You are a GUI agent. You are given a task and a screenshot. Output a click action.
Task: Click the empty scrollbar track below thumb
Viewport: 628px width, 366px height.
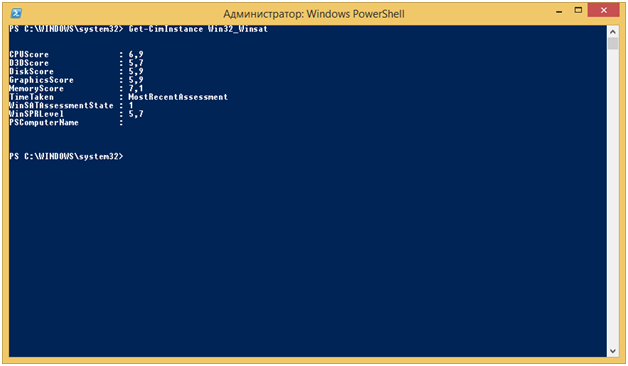612,198
